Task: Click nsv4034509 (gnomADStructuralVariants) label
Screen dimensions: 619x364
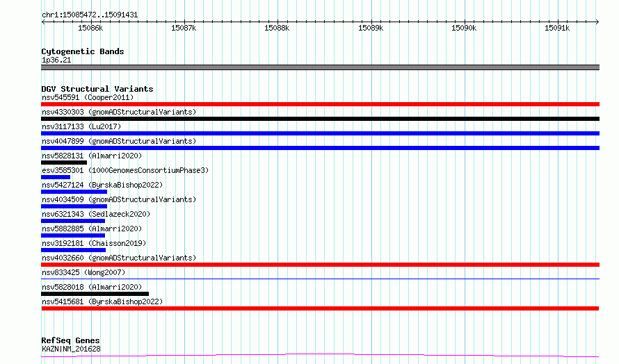Action: click(119, 199)
